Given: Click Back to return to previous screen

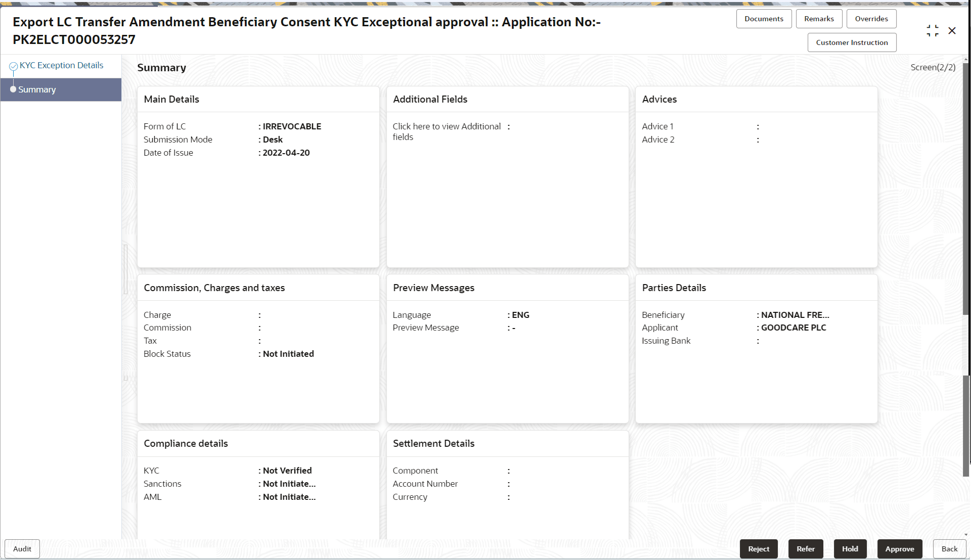Looking at the screenshot, I should [949, 549].
